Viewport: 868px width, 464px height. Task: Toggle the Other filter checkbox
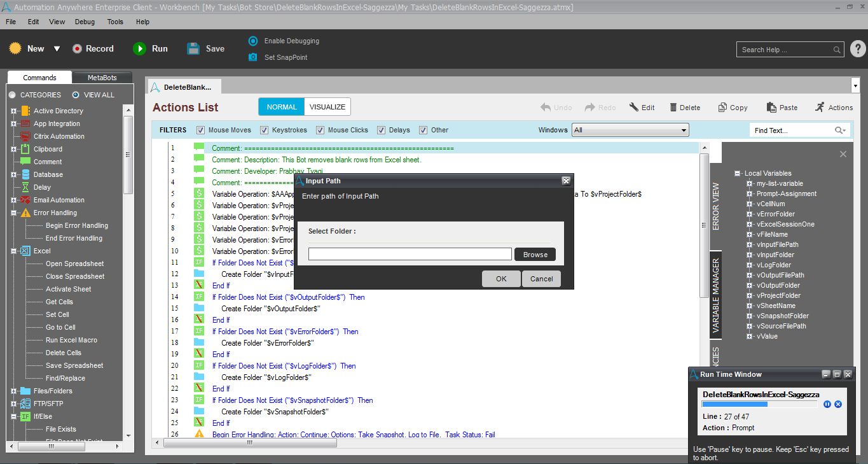(424, 130)
